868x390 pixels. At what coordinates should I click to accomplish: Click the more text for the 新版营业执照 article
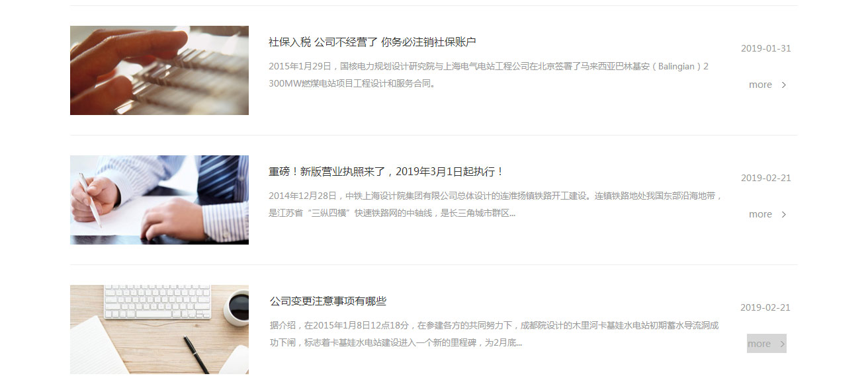click(x=760, y=214)
